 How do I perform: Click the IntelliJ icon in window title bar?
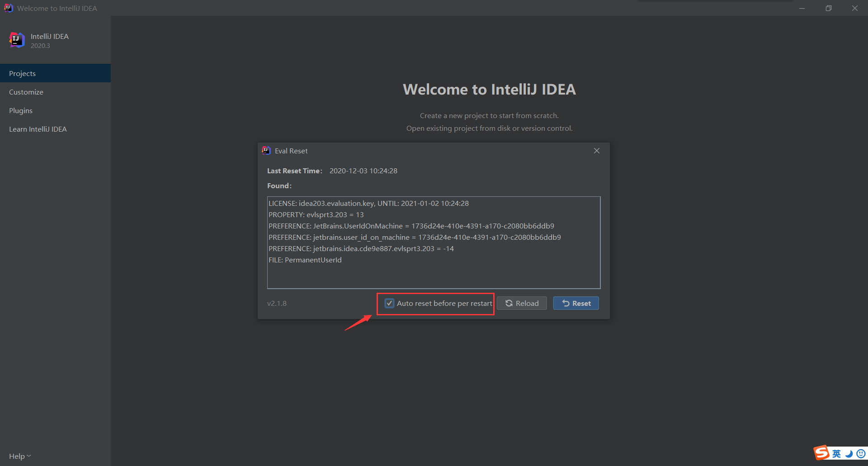pyautogui.click(x=9, y=8)
